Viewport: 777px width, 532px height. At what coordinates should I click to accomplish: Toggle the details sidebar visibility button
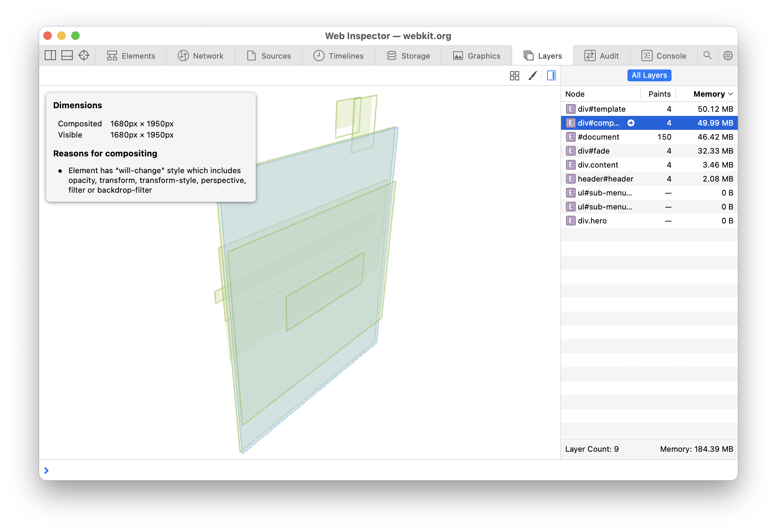551,76
